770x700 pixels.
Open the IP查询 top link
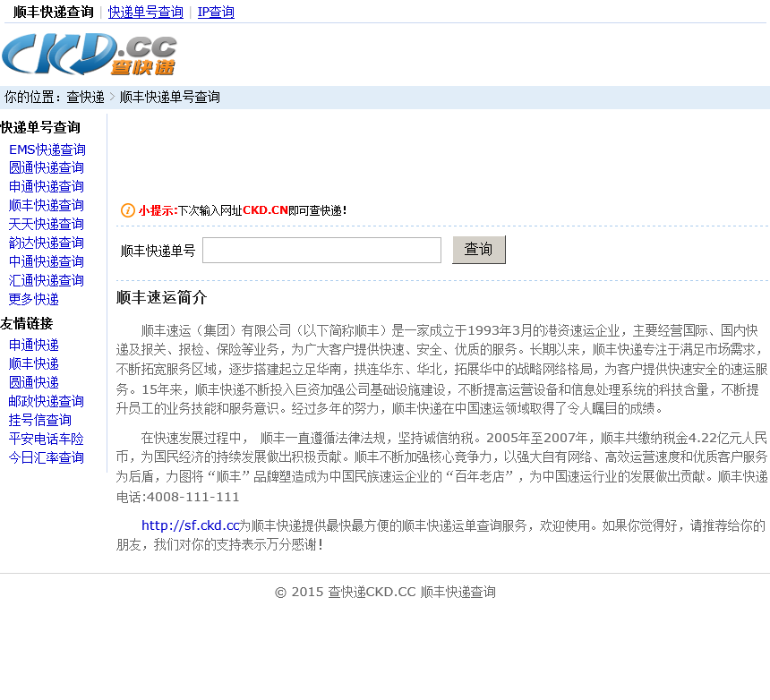coord(216,12)
